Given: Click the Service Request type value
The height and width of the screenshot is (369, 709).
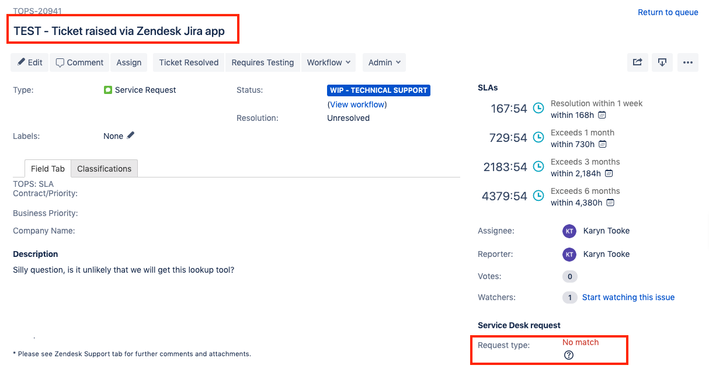Looking at the screenshot, I should tap(145, 90).
